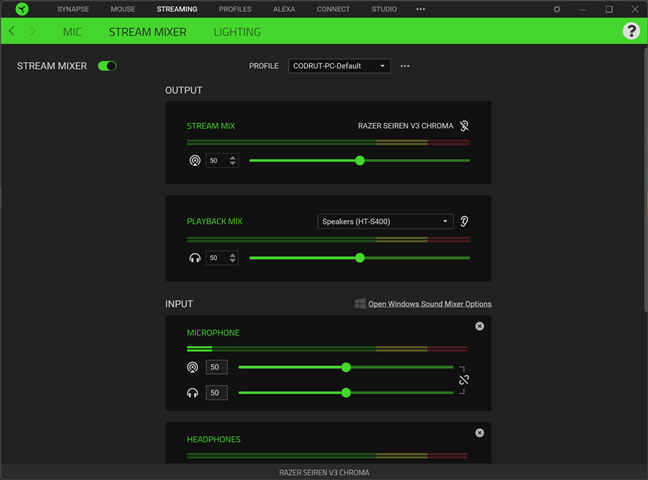Open the CONNECT top tab

(333, 9)
